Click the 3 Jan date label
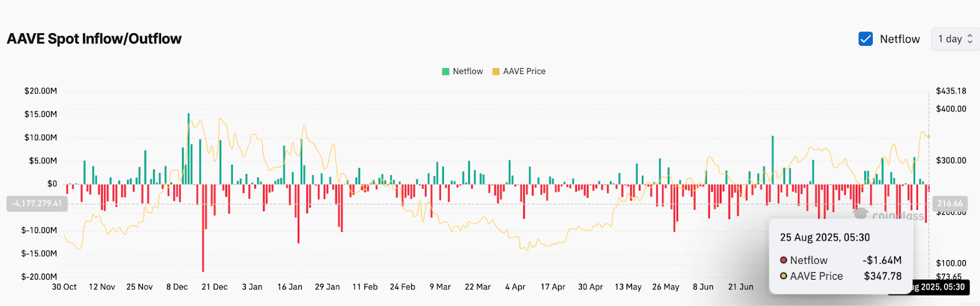This screenshot has width=980, height=306. pyautogui.click(x=252, y=287)
